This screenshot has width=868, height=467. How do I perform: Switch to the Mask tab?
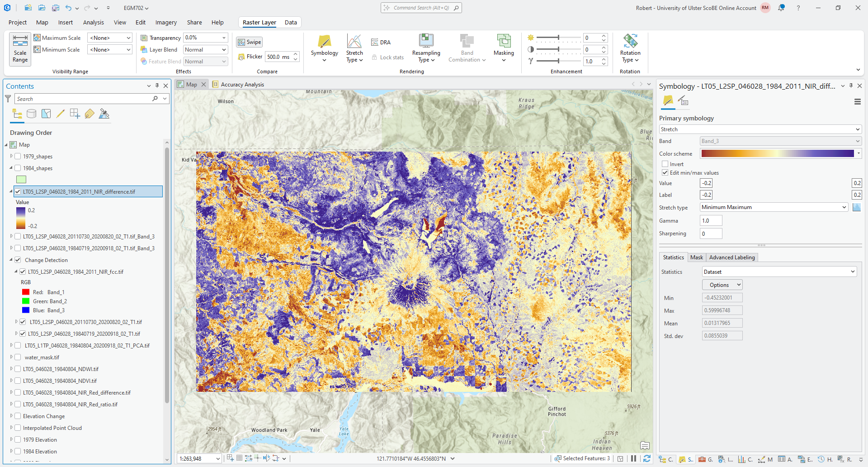(696, 257)
